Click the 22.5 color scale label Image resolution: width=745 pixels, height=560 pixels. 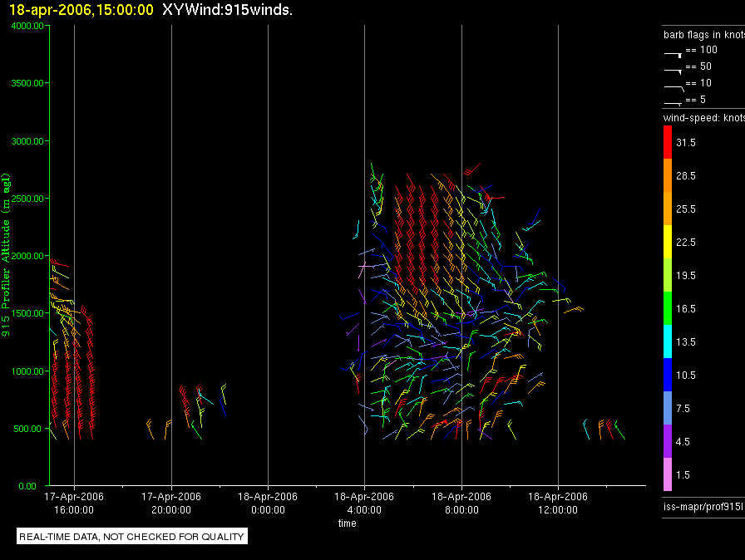tap(686, 243)
